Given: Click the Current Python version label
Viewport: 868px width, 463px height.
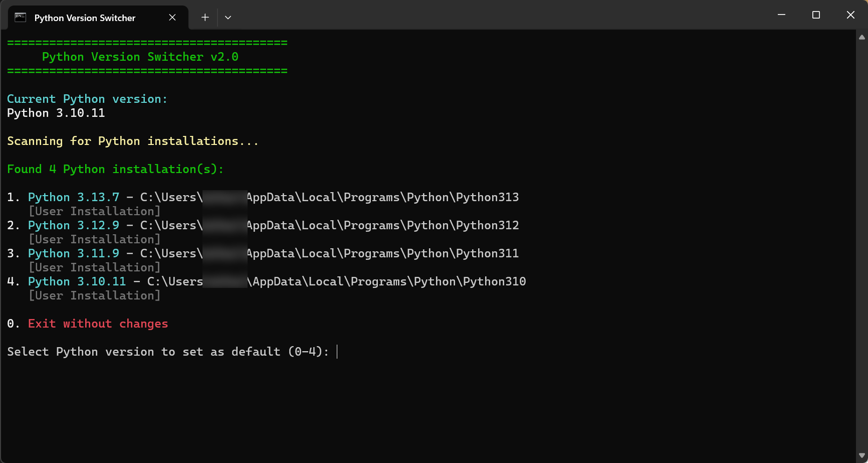Looking at the screenshot, I should click(x=87, y=99).
